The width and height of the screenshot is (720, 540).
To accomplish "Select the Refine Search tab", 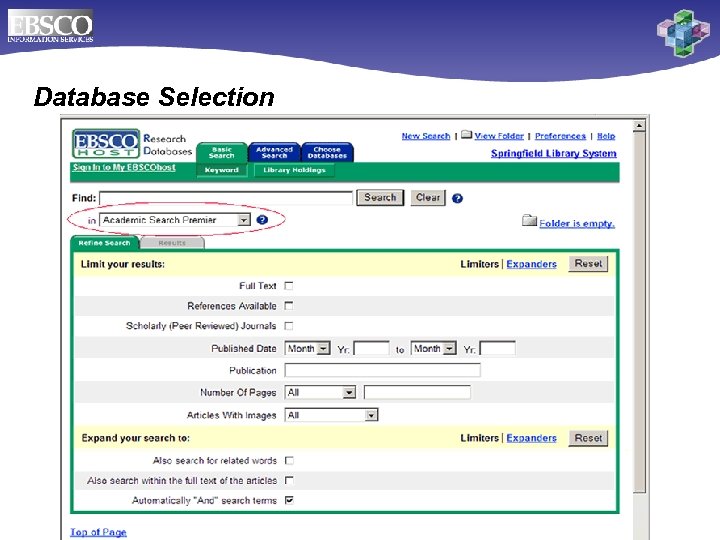I will [105, 243].
